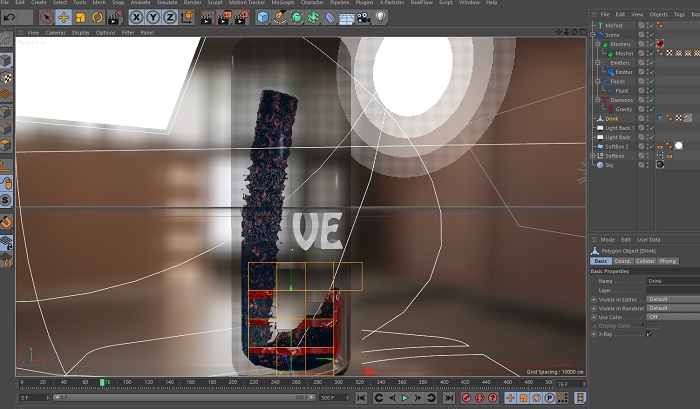Switch to the Basic tab
This screenshot has height=409, width=700.
[x=600, y=261]
